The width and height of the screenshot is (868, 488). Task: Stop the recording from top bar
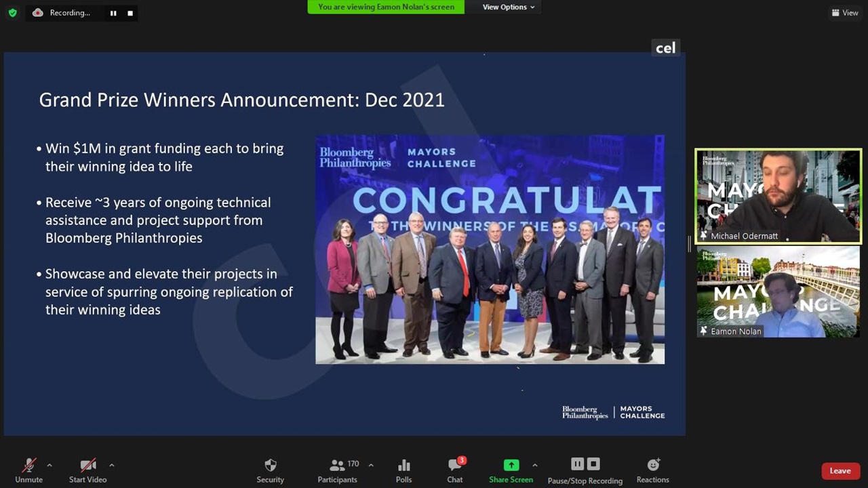(x=130, y=13)
